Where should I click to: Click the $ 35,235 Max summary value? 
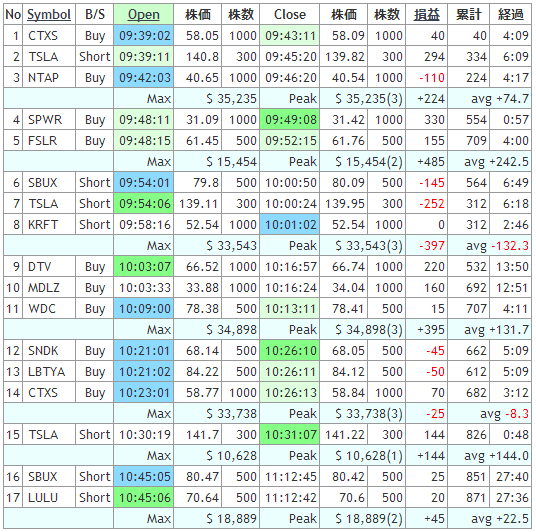pyautogui.click(x=231, y=99)
